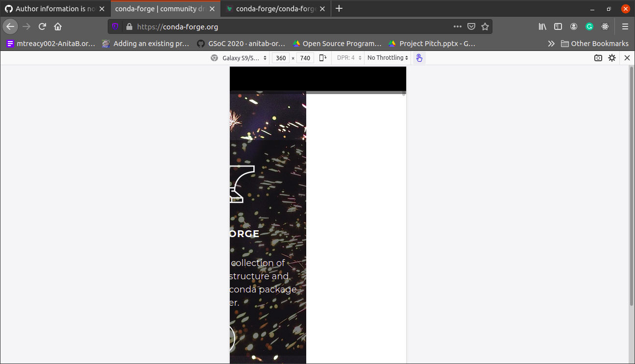
Task: Switch to conda-forge/conda-forge tab
Action: 276,9
